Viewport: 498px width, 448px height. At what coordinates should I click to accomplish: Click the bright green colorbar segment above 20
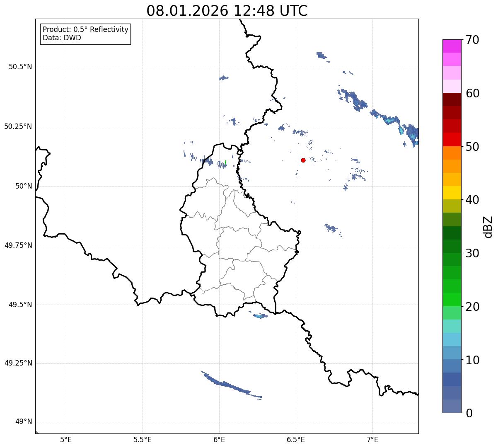point(452,299)
